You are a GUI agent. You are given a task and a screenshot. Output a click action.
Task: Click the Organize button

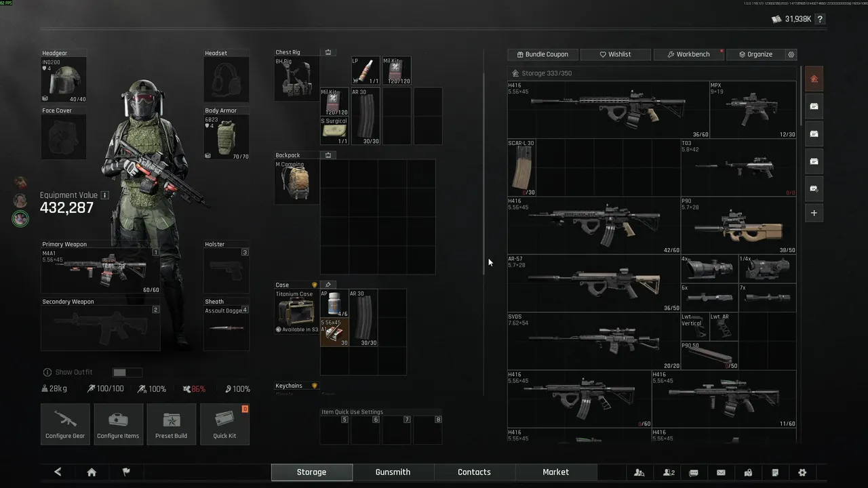pos(755,54)
